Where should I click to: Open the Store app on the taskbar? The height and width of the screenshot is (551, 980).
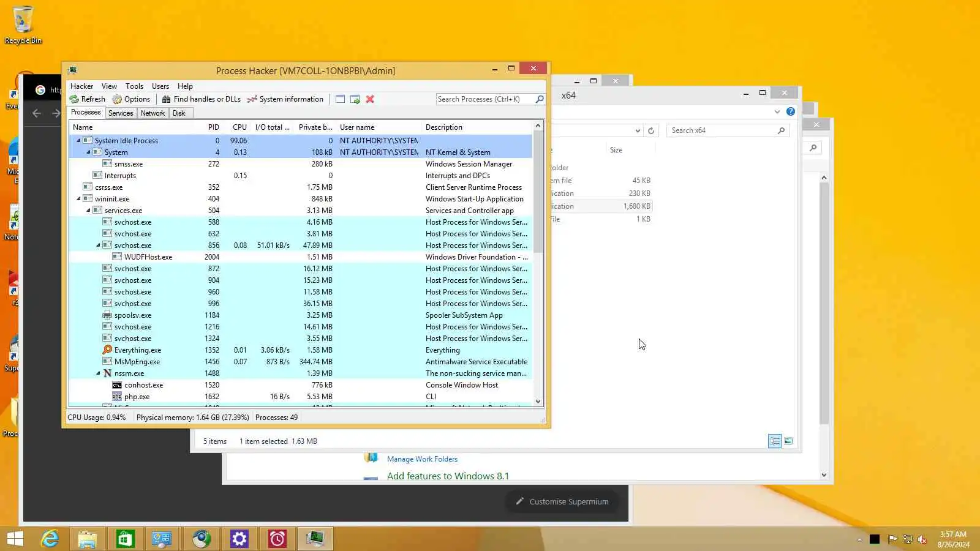[126, 539]
